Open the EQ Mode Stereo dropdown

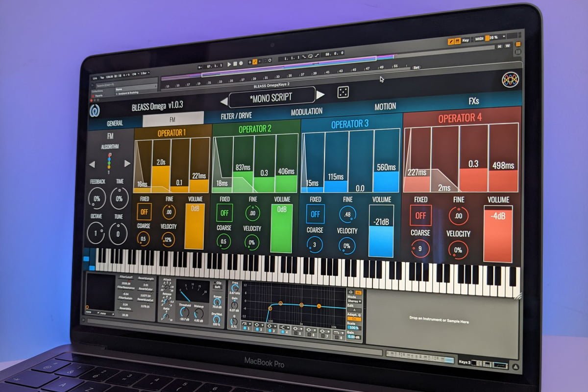[355, 301]
